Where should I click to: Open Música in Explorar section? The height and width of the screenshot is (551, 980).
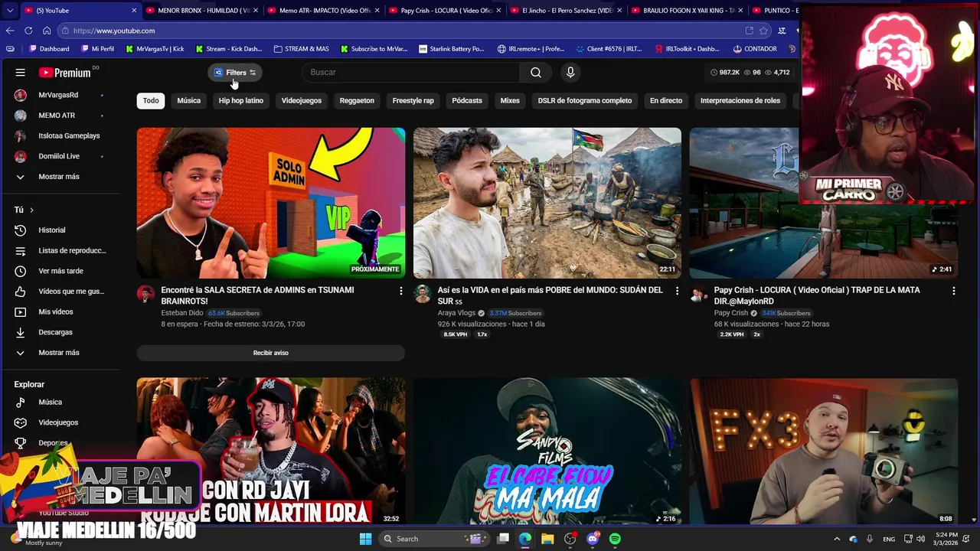coord(60,402)
